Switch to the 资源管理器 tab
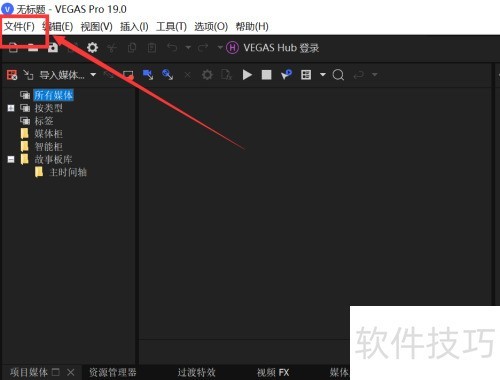The height and width of the screenshot is (380, 500). coord(113,372)
